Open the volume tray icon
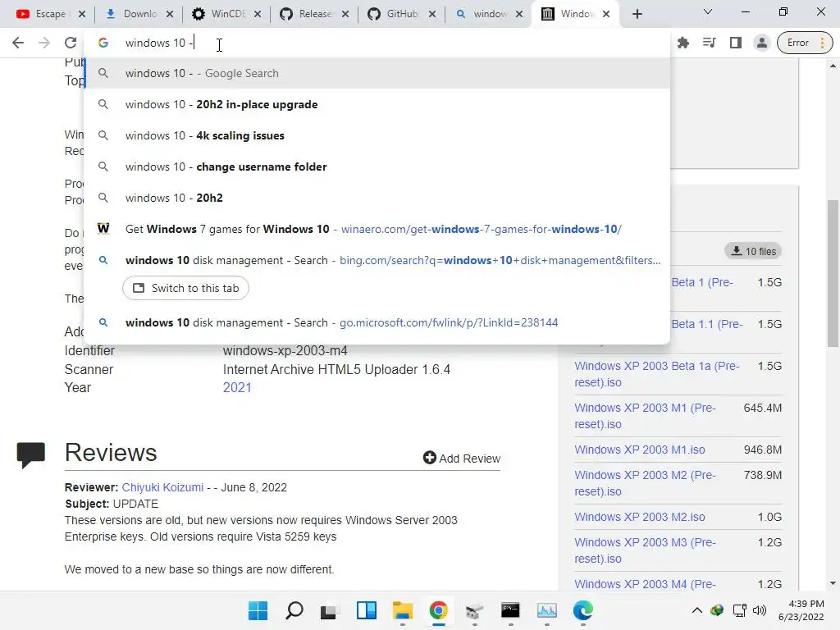 click(759, 610)
